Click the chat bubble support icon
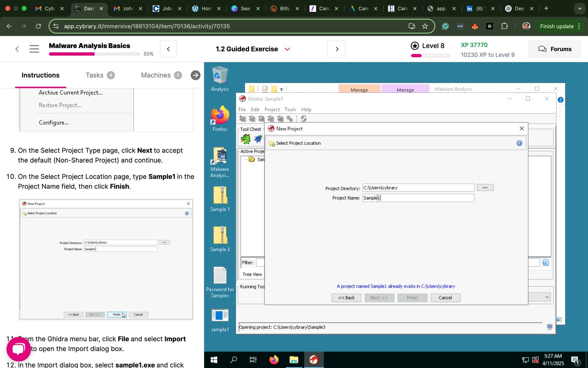This screenshot has width=588, height=368. (18, 350)
